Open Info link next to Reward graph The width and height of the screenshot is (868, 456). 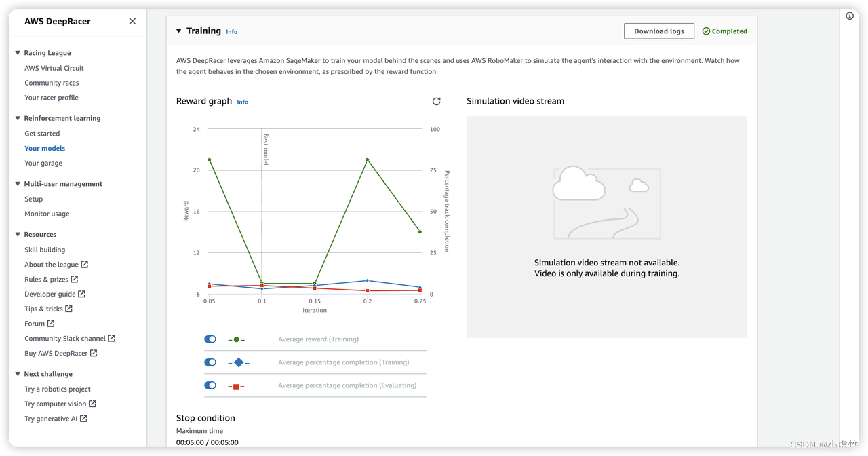pyautogui.click(x=242, y=102)
